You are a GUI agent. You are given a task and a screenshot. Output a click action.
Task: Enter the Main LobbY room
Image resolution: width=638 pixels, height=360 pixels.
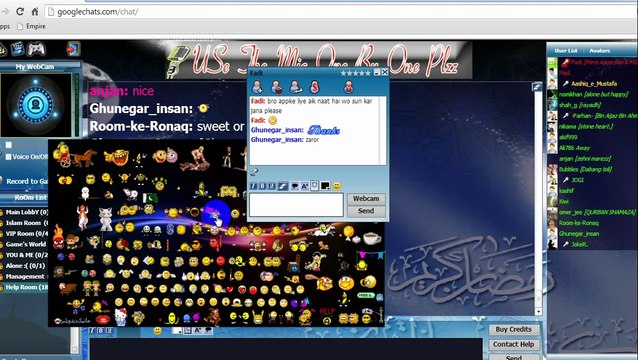click(26, 212)
